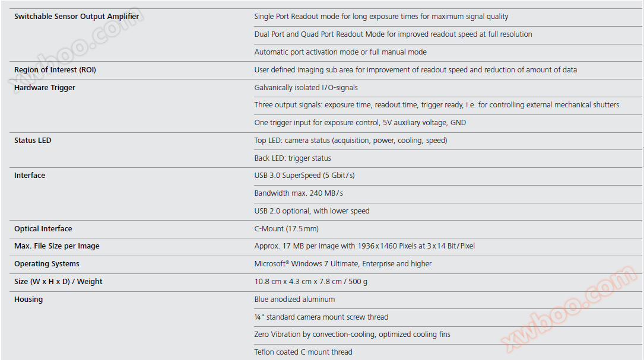
Task: Click the USB 2.0 optional, with lower speed line
Action: (312, 211)
